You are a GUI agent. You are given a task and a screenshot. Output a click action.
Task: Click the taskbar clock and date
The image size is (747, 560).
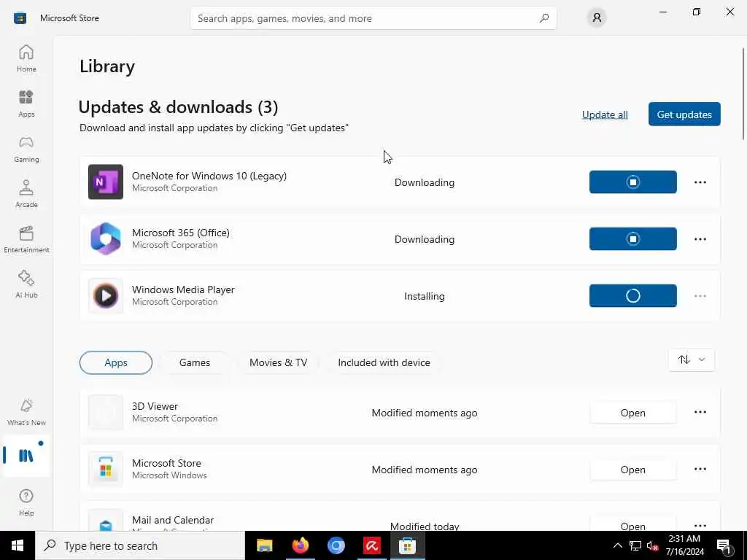click(x=684, y=545)
